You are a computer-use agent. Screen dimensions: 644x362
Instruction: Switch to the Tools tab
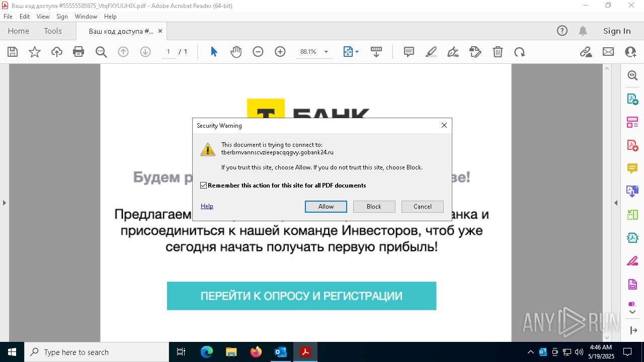[x=53, y=31]
